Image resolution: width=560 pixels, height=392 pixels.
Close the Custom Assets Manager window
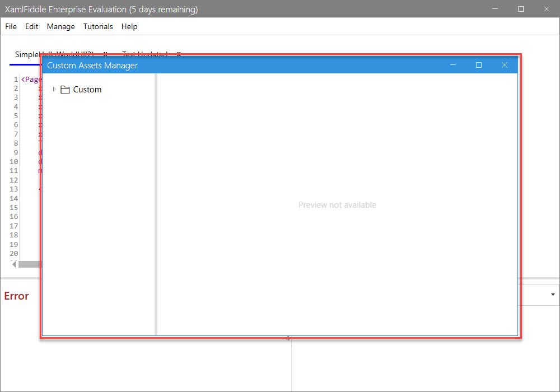pos(505,65)
